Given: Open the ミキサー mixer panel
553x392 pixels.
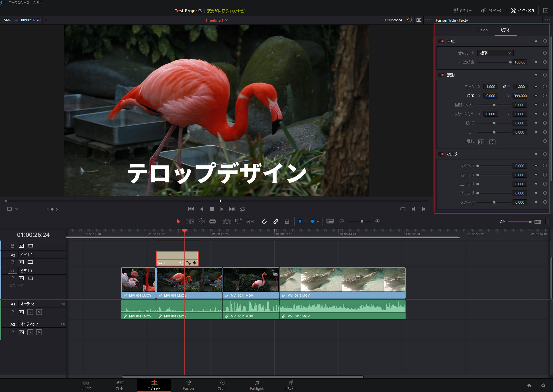Looking at the screenshot, I should pos(462,11).
